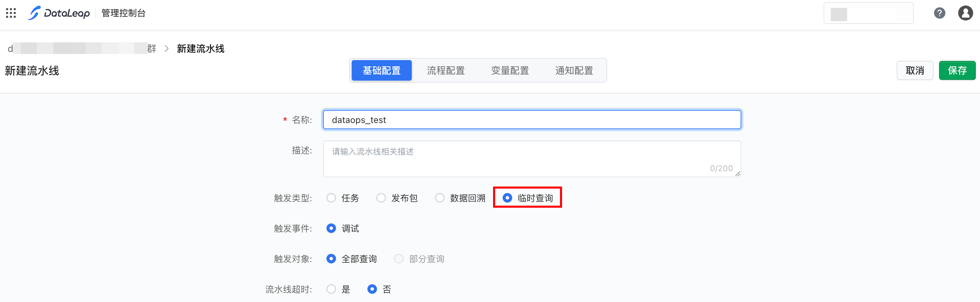
Task: Go to the 通知配置 tab
Action: (x=574, y=70)
